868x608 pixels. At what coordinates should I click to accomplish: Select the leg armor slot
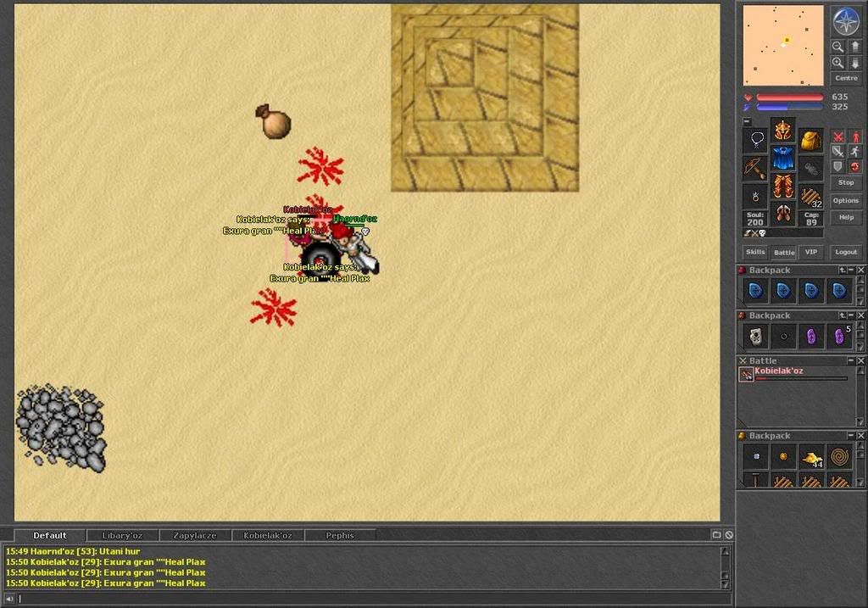click(x=782, y=187)
